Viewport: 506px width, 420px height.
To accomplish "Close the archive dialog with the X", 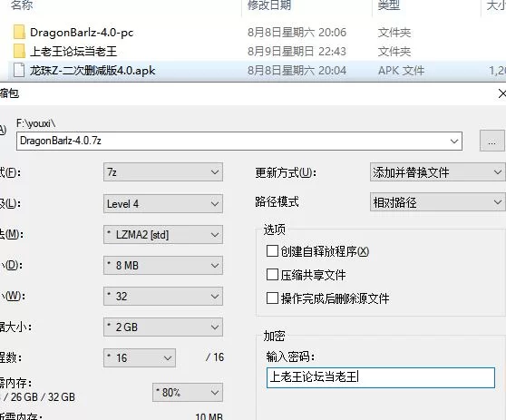I will (501, 93).
